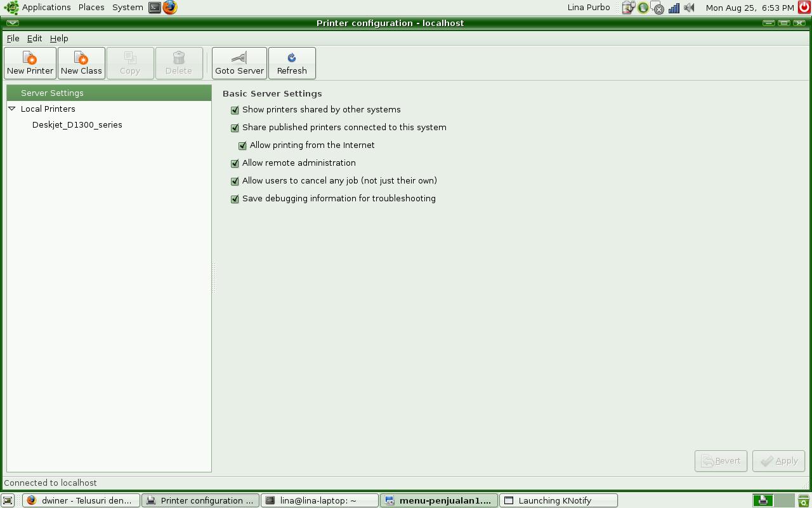
Task: Click the red power button icon
Action: (804, 8)
